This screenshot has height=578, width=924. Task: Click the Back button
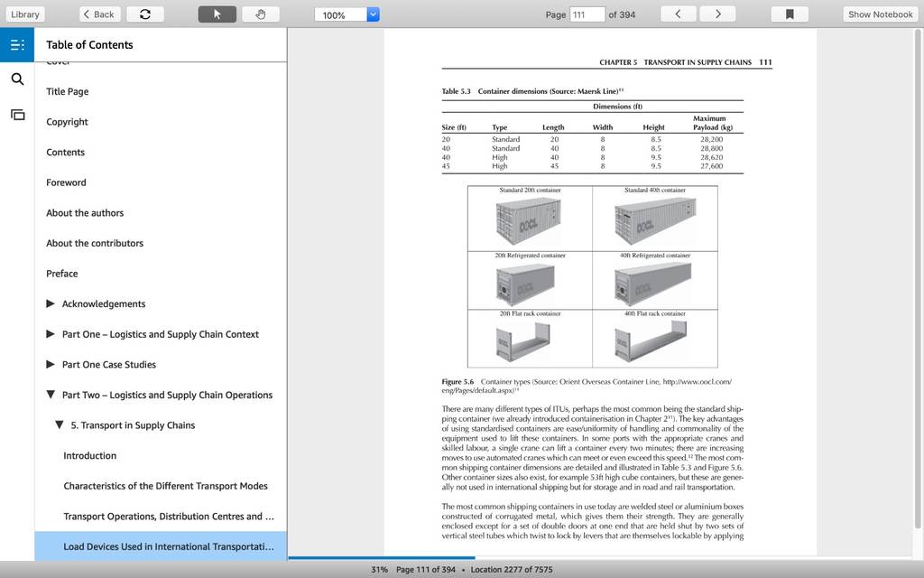pos(99,14)
